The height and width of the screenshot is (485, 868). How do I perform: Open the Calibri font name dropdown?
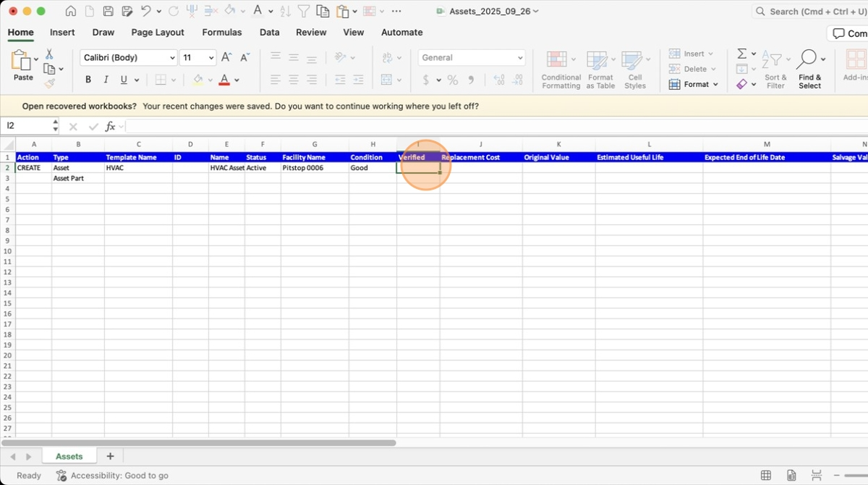129,58
